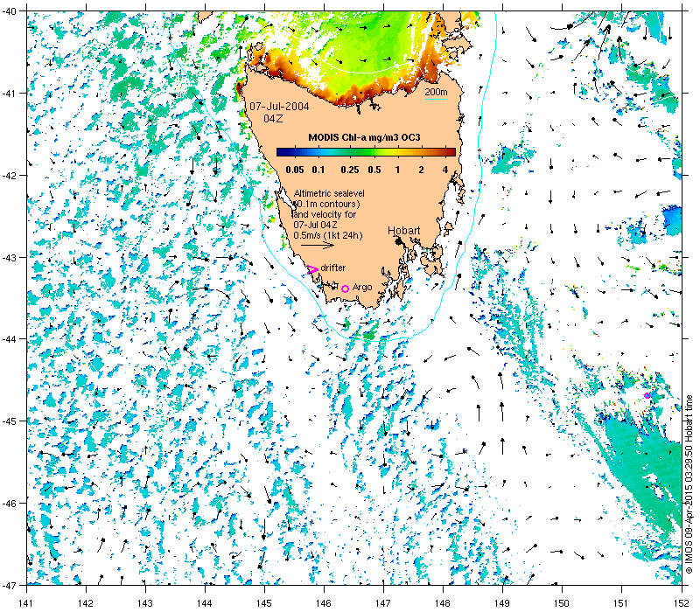Click the colorbar value '2'

[422, 170]
